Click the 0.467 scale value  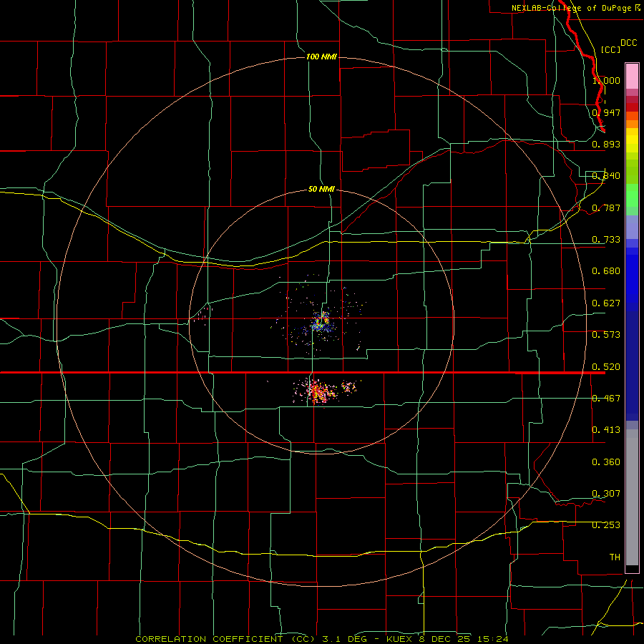(606, 399)
